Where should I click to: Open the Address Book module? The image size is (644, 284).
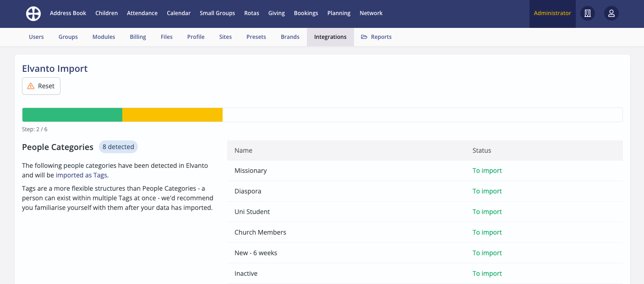[68, 13]
